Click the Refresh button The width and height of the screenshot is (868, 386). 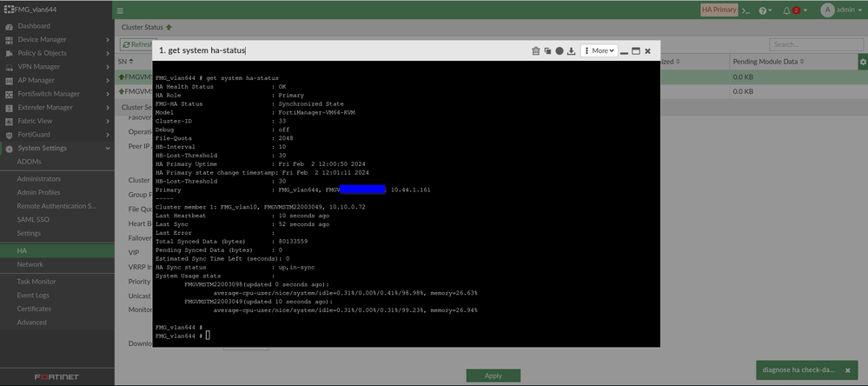pos(136,44)
